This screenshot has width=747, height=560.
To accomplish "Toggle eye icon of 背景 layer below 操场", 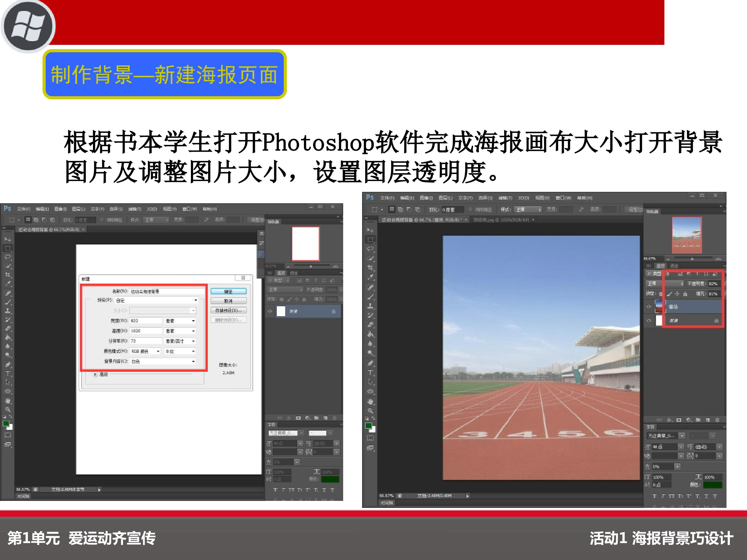I will click(x=648, y=320).
